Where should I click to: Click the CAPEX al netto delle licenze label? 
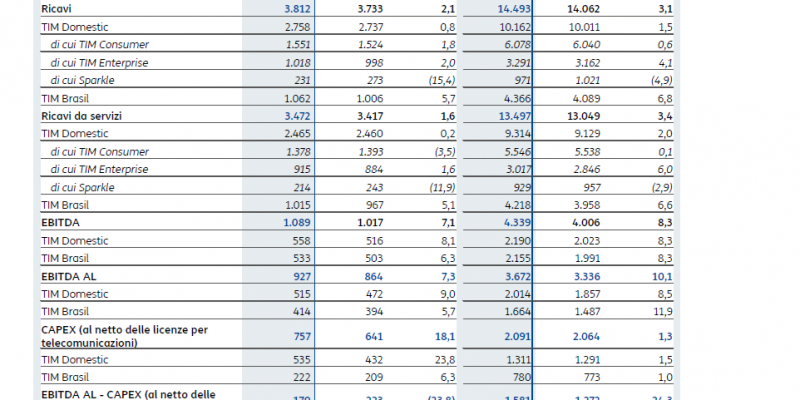click(124, 337)
